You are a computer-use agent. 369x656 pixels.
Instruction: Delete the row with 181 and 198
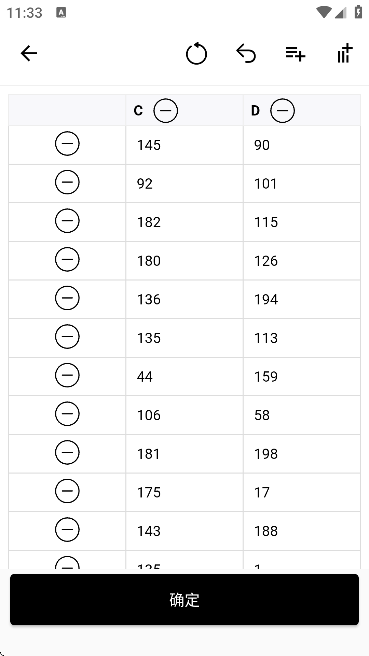click(x=67, y=452)
